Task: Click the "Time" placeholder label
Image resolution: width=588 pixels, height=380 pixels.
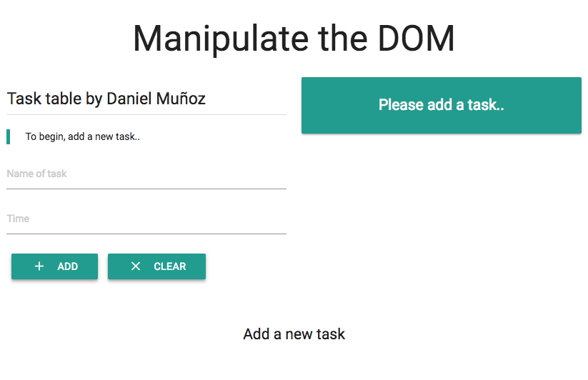Action: point(18,219)
